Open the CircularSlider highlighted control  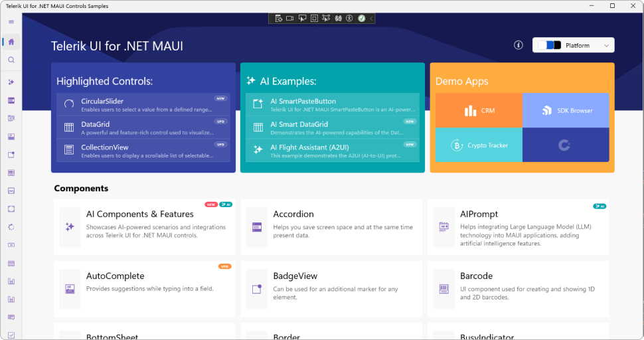(x=143, y=105)
